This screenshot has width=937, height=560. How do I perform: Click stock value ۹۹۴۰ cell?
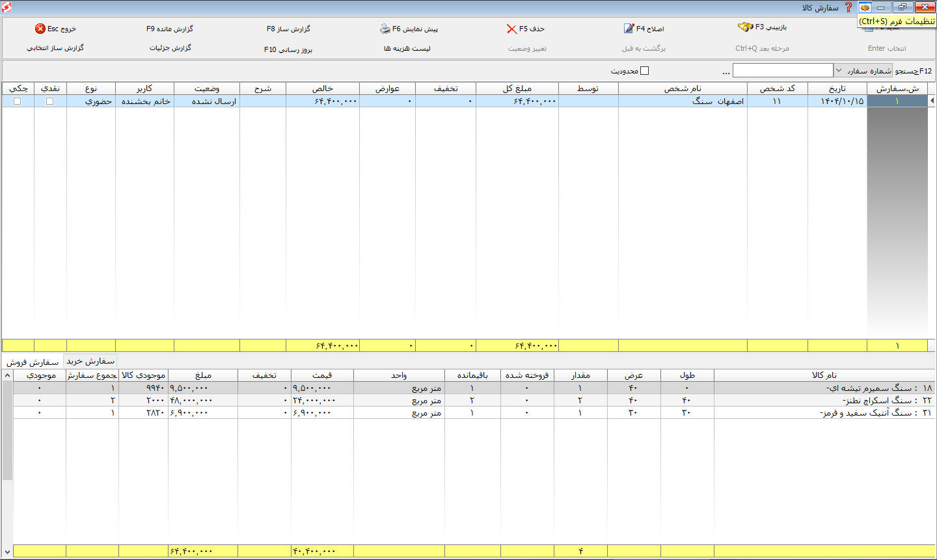coord(143,388)
